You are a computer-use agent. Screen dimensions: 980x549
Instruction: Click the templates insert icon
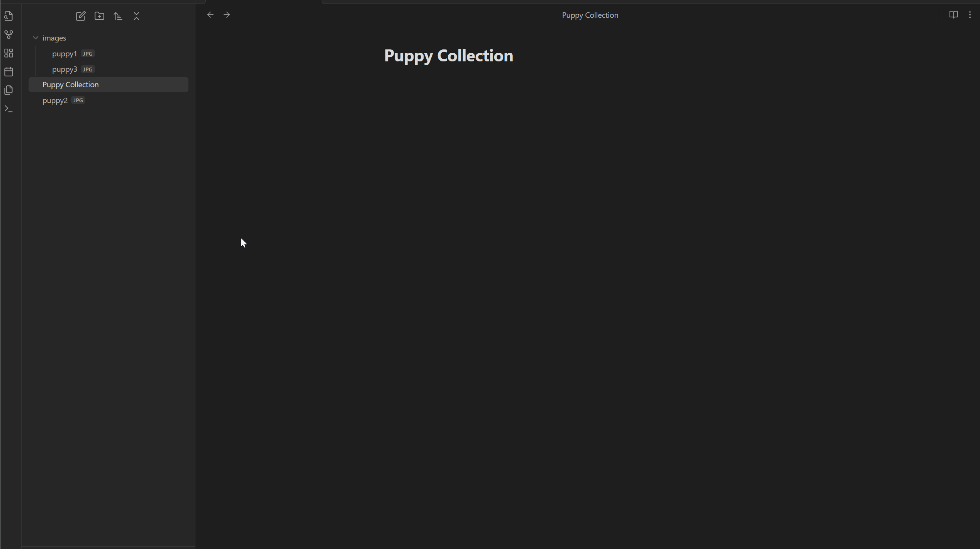tap(8, 90)
